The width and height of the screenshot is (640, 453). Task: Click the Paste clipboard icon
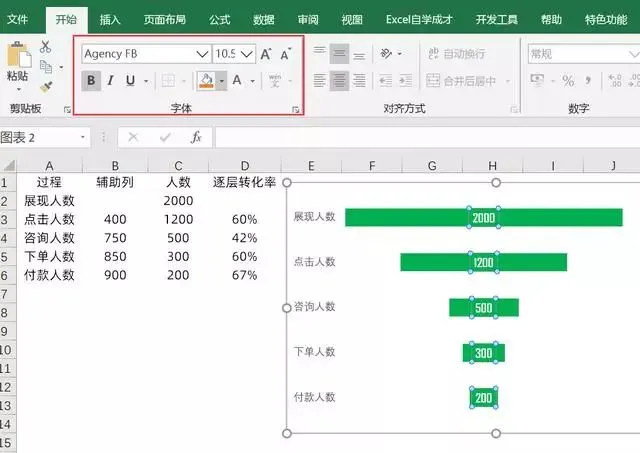click(x=19, y=55)
